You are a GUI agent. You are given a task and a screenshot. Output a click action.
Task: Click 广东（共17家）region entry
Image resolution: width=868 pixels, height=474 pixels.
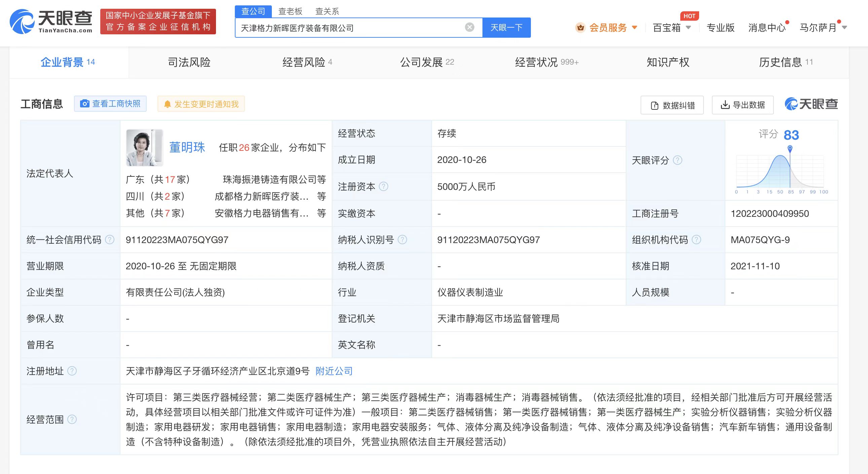[158, 180]
